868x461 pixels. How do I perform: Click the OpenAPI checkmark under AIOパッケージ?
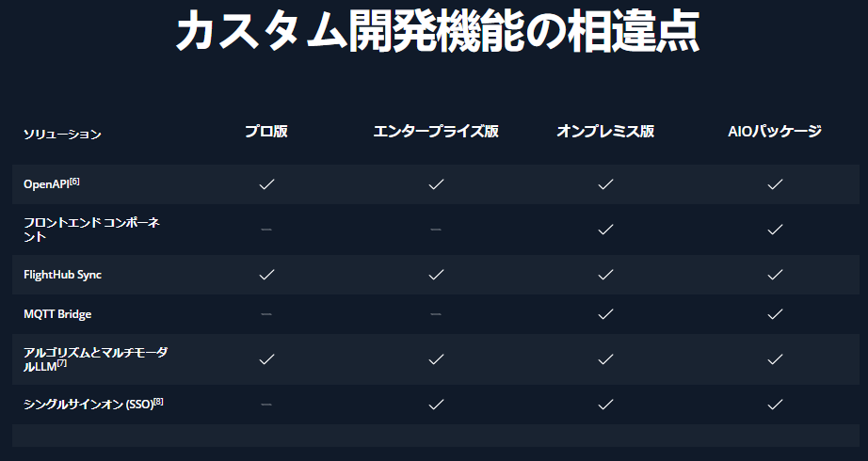(x=775, y=184)
